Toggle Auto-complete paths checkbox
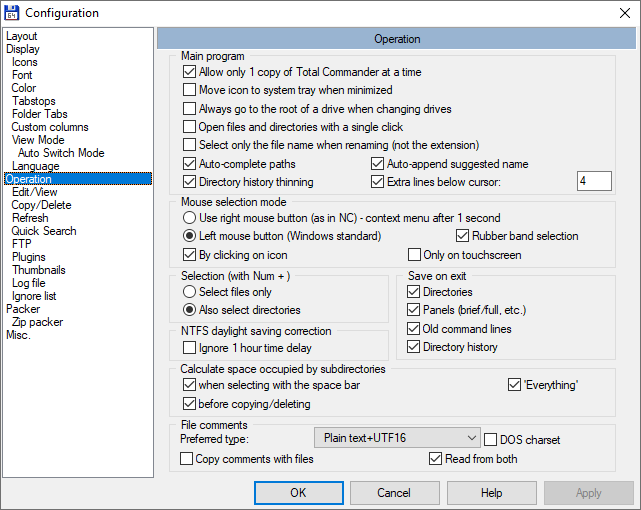641x510 pixels. tap(190, 163)
